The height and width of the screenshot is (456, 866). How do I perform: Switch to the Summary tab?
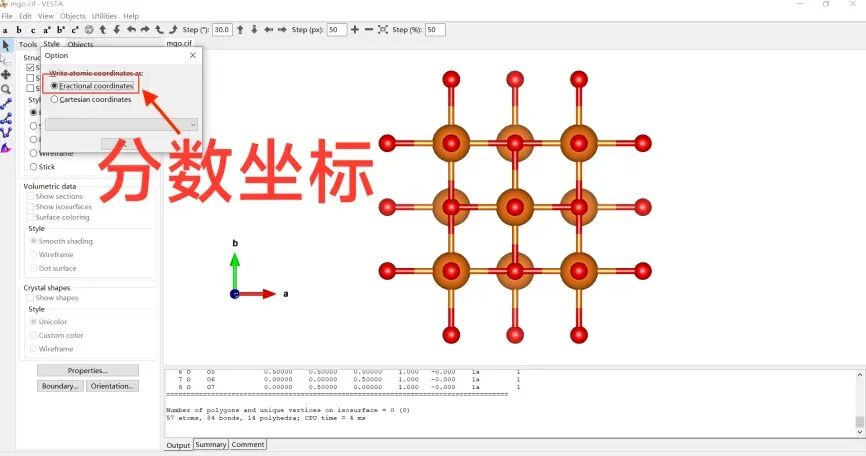(210, 444)
